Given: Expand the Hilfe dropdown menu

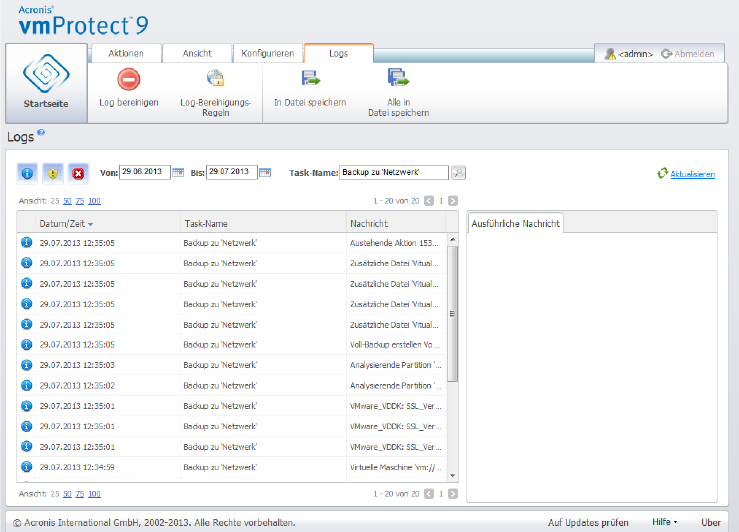Looking at the screenshot, I should click(x=664, y=522).
